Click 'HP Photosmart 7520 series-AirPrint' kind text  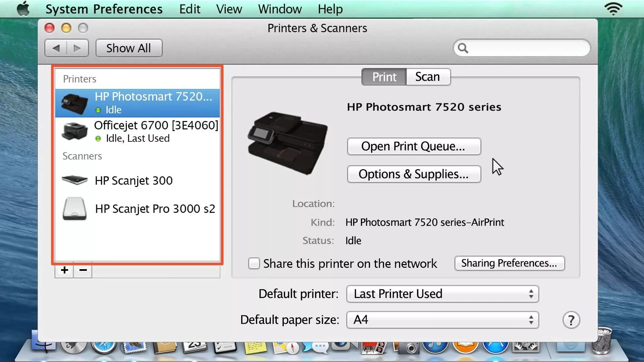[425, 222]
